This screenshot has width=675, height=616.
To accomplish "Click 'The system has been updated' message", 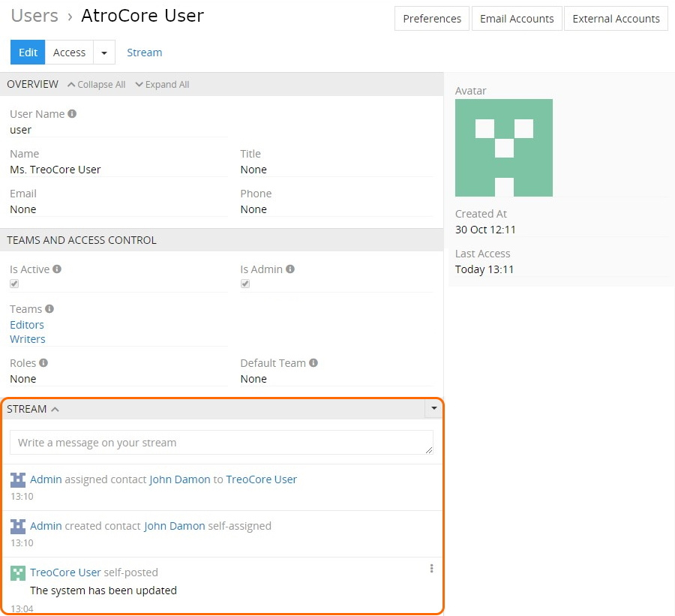I will pos(103,590).
